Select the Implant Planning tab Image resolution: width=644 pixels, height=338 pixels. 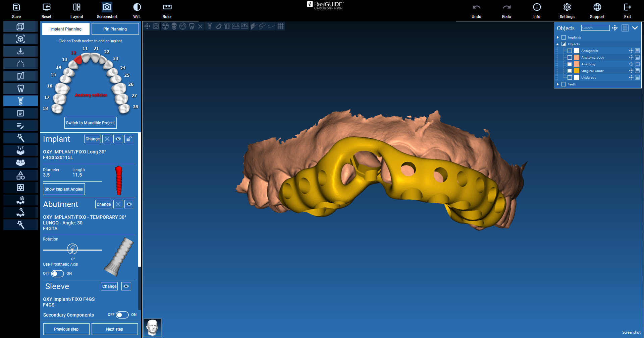coord(66,29)
